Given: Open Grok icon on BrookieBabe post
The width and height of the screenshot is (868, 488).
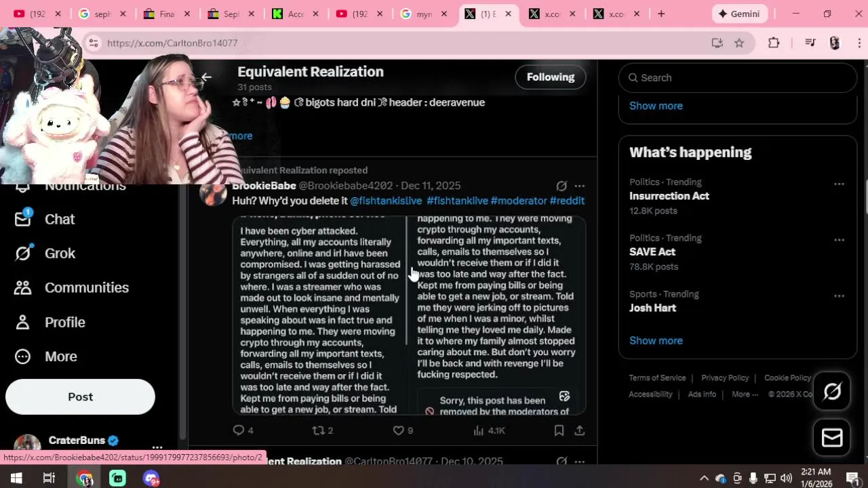Looking at the screenshot, I should pos(561,186).
